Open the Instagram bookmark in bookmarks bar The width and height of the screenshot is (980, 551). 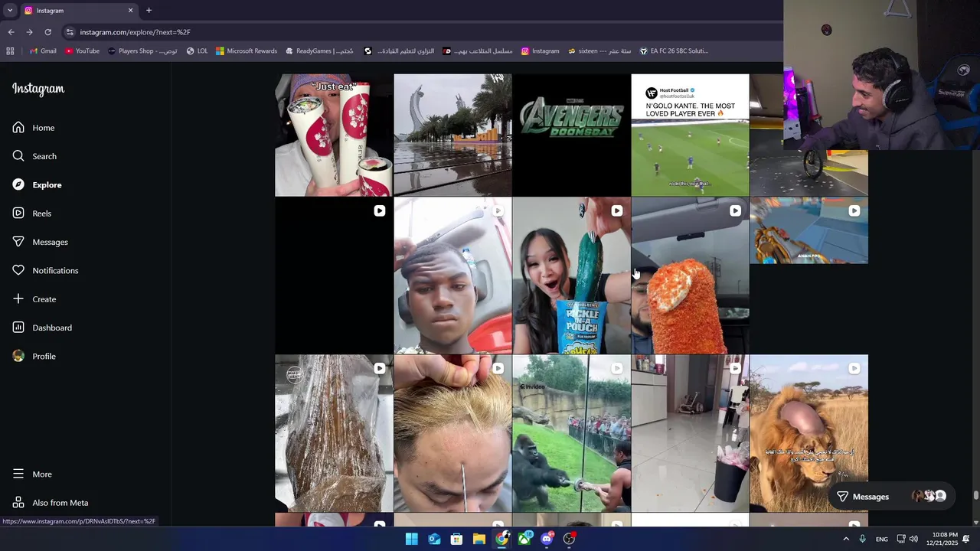[x=540, y=51]
